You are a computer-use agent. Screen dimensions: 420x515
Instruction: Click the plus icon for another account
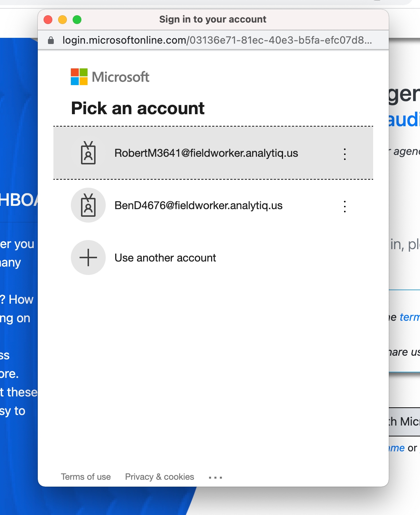pyautogui.click(x=88, y=258)
